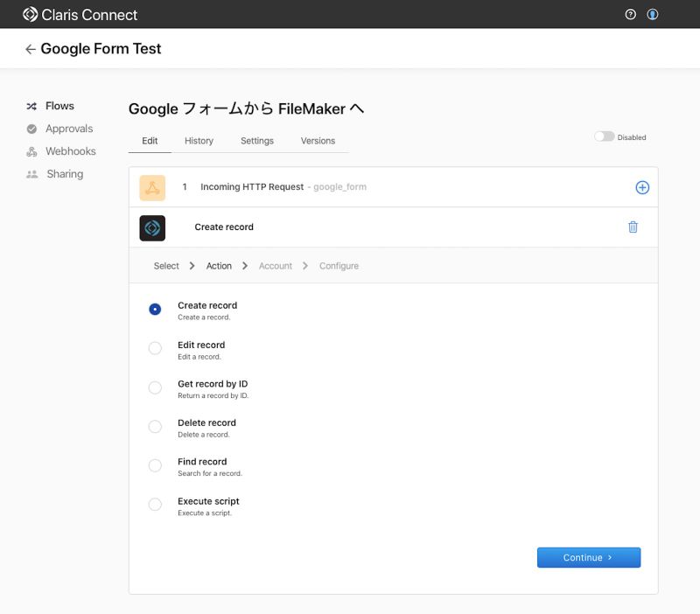Image resolution: width=700 pixels, height=614 pixels.
Task: Click the flow title Google フォームから FileMaker へ
Action: [x=247, y=108]
